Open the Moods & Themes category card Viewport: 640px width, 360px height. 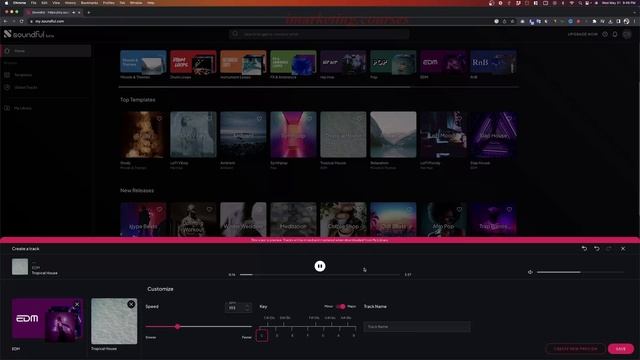[143, 62]
